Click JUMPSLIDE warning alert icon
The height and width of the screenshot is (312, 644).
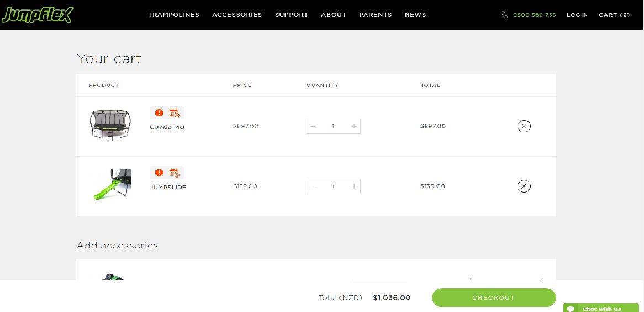159,173
